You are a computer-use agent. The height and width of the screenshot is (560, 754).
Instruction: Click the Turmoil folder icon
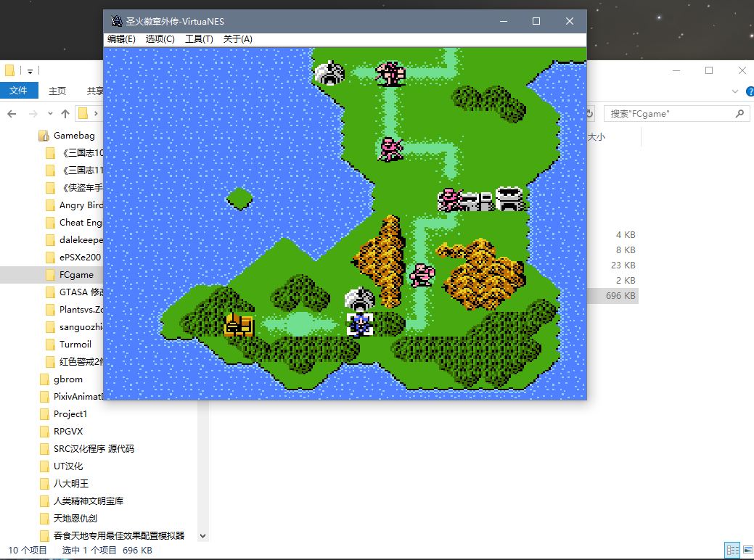pos(50,344)
